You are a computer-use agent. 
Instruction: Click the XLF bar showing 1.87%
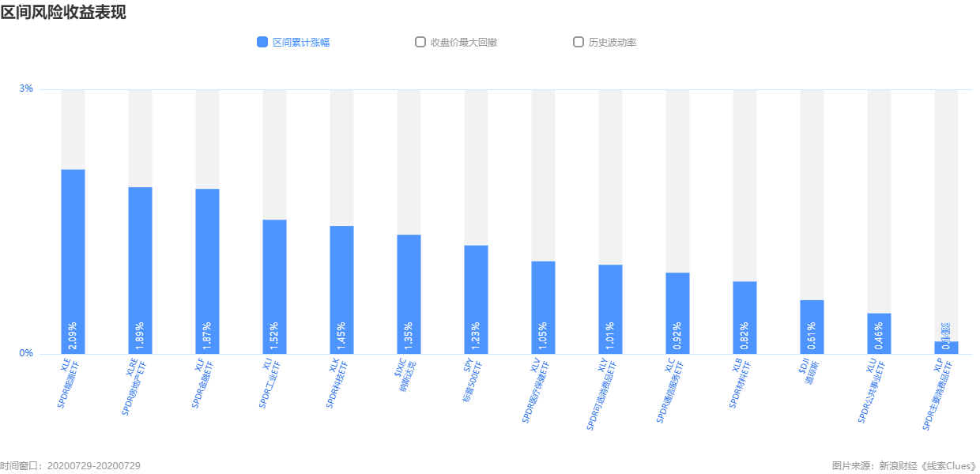207,271
